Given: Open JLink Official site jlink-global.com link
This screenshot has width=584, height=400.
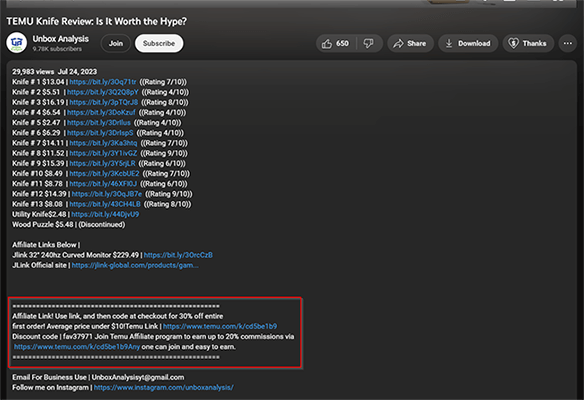Looking at the screenshot, I should click(x=135, y=265).
